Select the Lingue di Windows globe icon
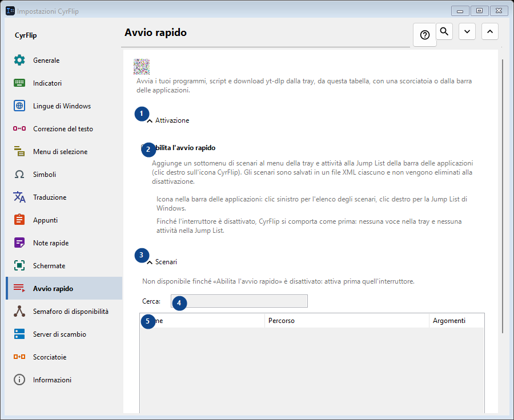This screenshot has height=420, width=514. [x=19, y=106]
